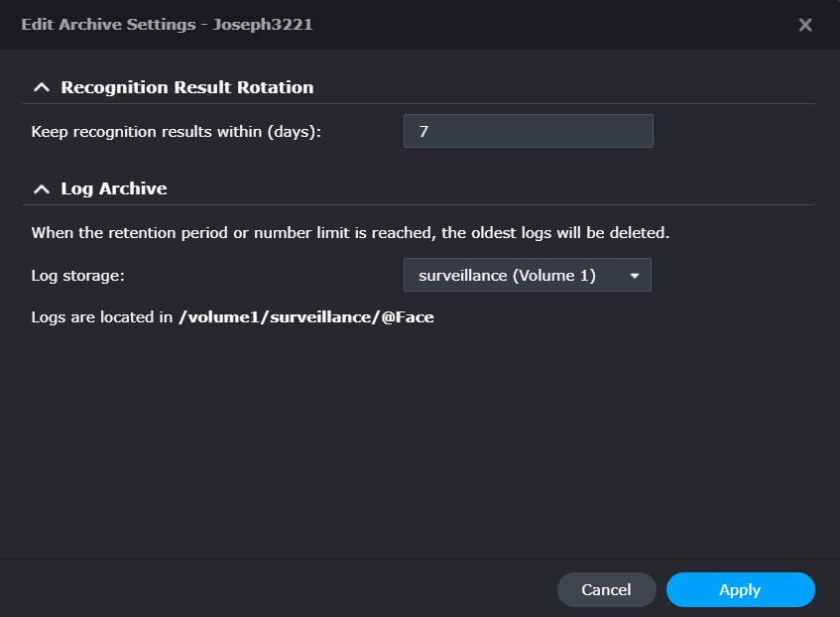Click the /volume1/surveillance/@Face path text

tap(305, 317)
